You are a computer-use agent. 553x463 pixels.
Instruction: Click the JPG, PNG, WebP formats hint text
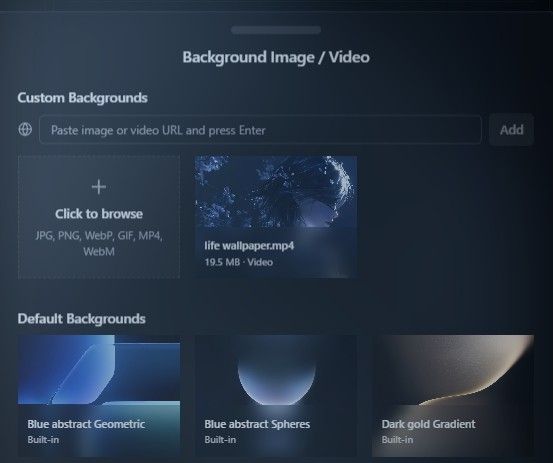[x=99, y=243]
